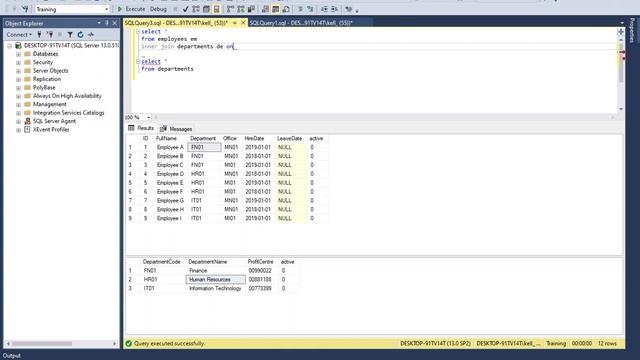Select Always On High Availability folder
This screenshot has height=360, width=640.
67,96
